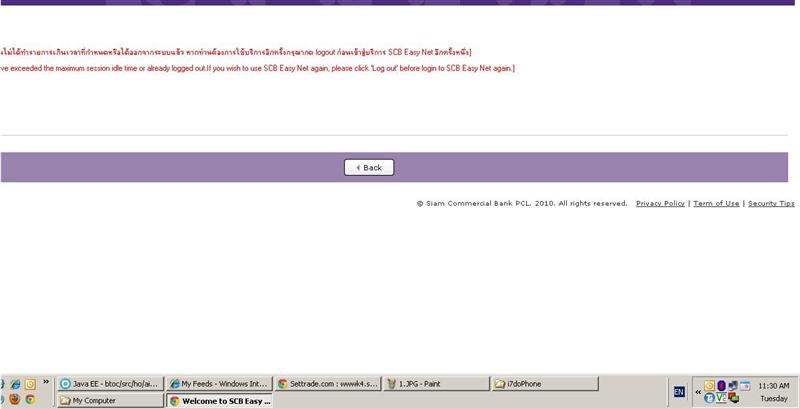Image resolution: width=800 pixels, height=409 pixels.
Task: Click the Bluetooth tray icon
Action: point(721,386)
